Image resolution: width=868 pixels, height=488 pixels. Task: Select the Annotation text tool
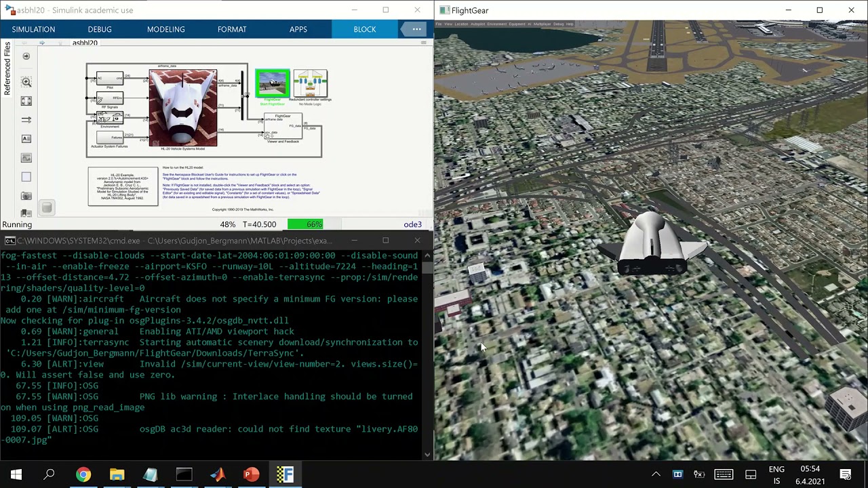26,139
